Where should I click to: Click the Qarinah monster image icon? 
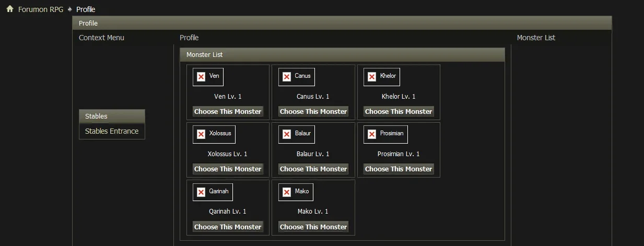pos(213,192)
